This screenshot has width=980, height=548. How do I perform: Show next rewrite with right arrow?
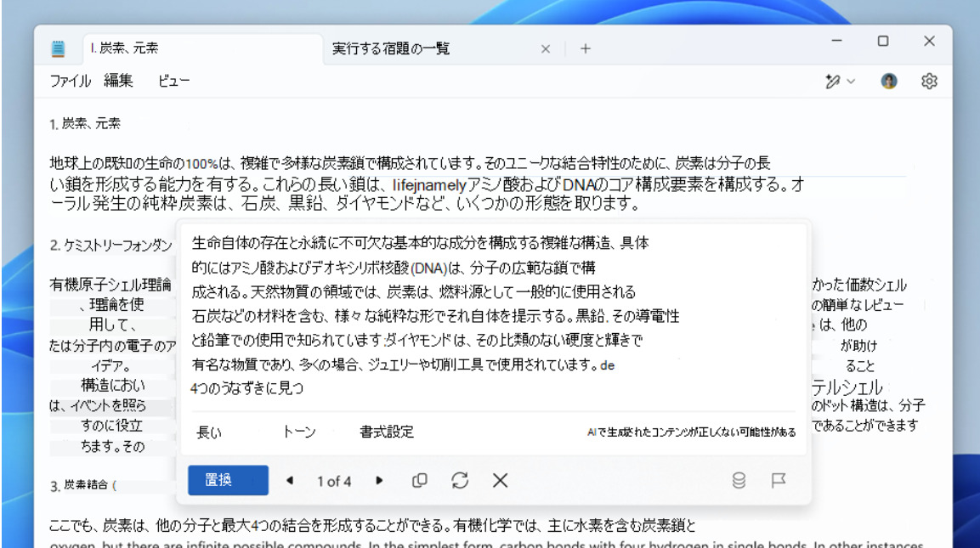coord(378,480)
